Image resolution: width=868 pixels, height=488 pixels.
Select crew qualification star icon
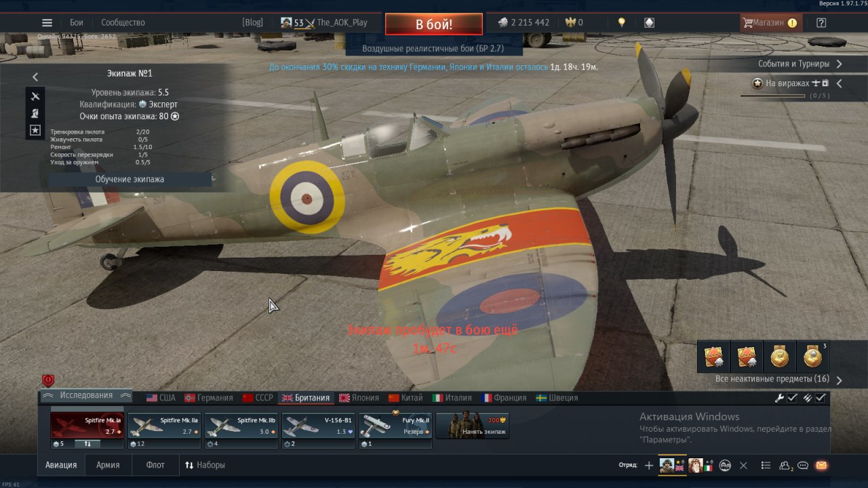[35, 130]
